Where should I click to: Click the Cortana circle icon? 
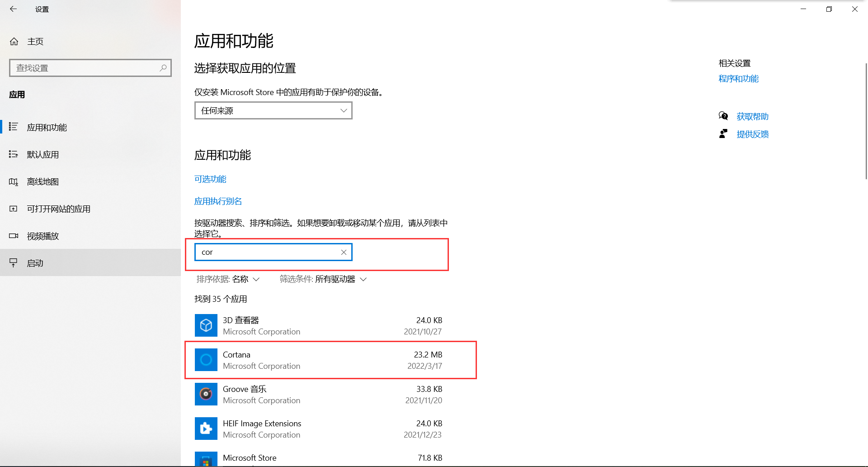tap(206, 360)
